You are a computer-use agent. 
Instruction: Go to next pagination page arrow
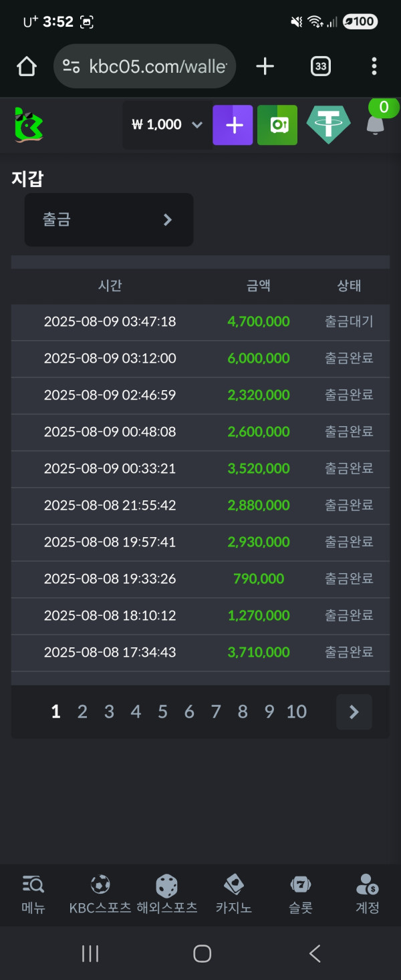(x=354, y=712)
